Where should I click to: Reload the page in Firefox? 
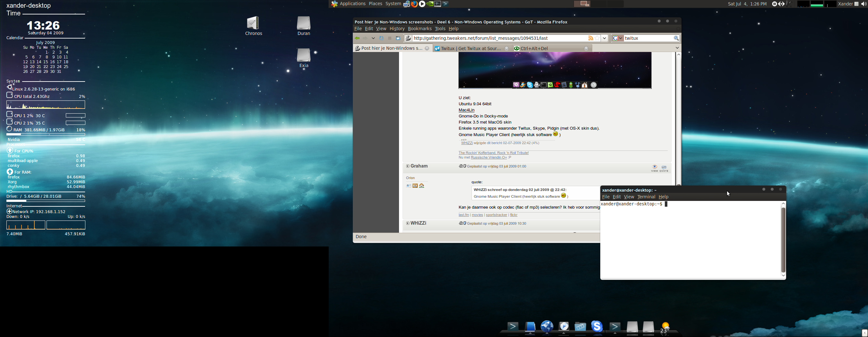(381, 39)
